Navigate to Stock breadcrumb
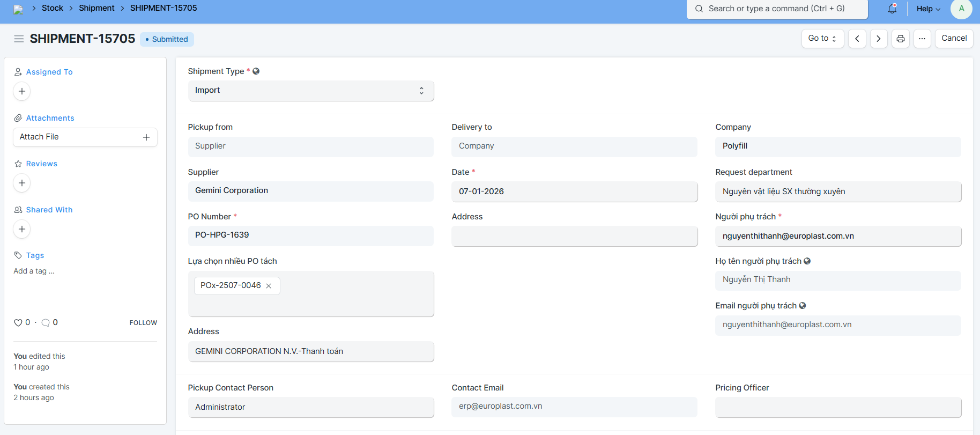This screenshot has width=980, height=435. click(53, 8)
